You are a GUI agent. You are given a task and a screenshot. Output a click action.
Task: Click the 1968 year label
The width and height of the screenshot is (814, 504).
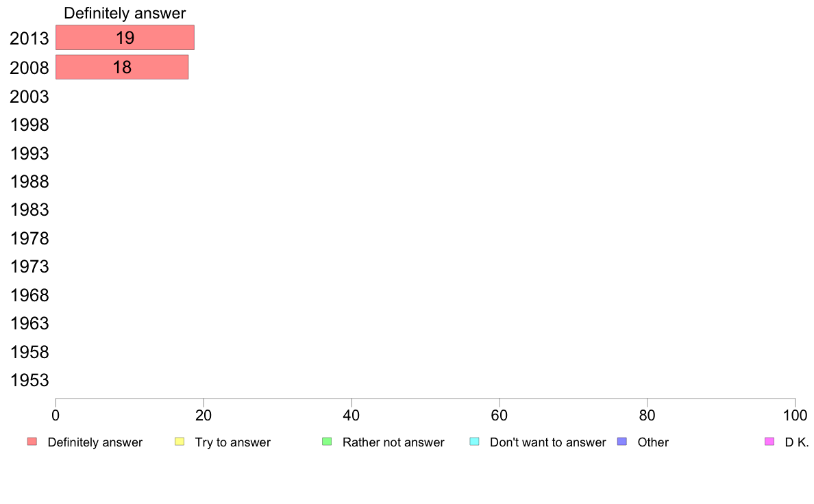29,296
